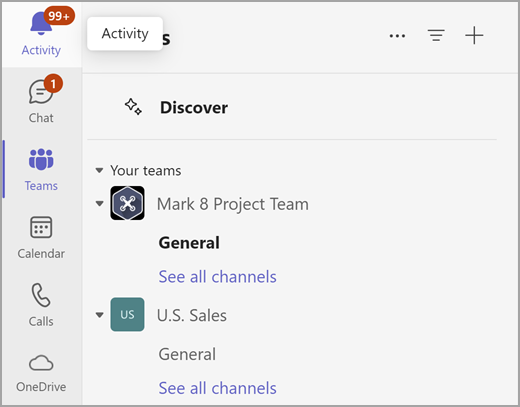Open Chat in the sidebar
The image size is (520, 407).
(41, 100)
